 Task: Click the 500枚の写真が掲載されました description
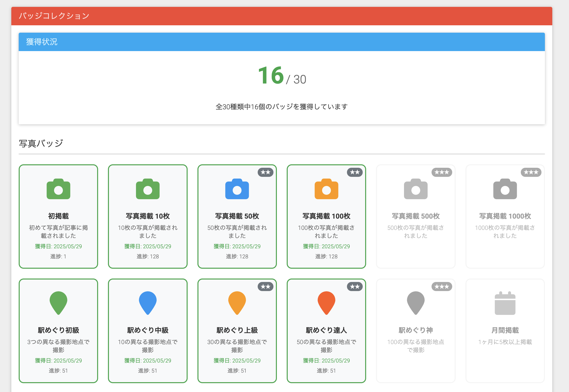pos(416,232)
